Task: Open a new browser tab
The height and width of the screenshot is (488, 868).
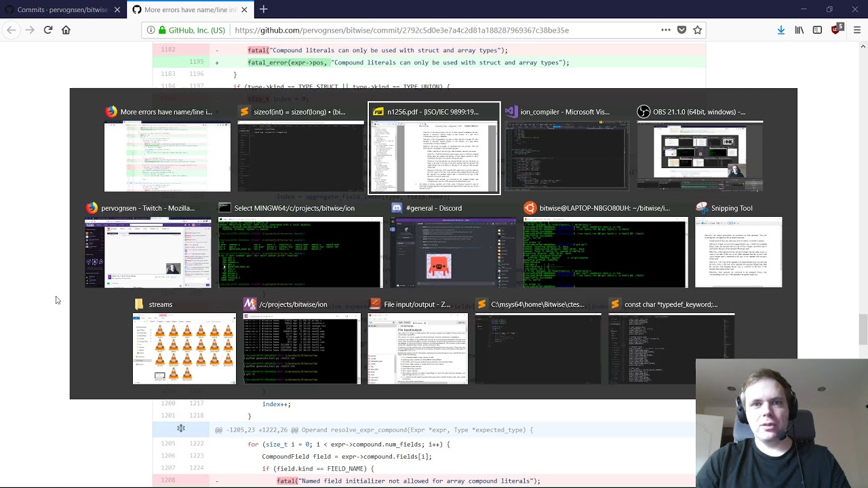Action: (264, 9)
